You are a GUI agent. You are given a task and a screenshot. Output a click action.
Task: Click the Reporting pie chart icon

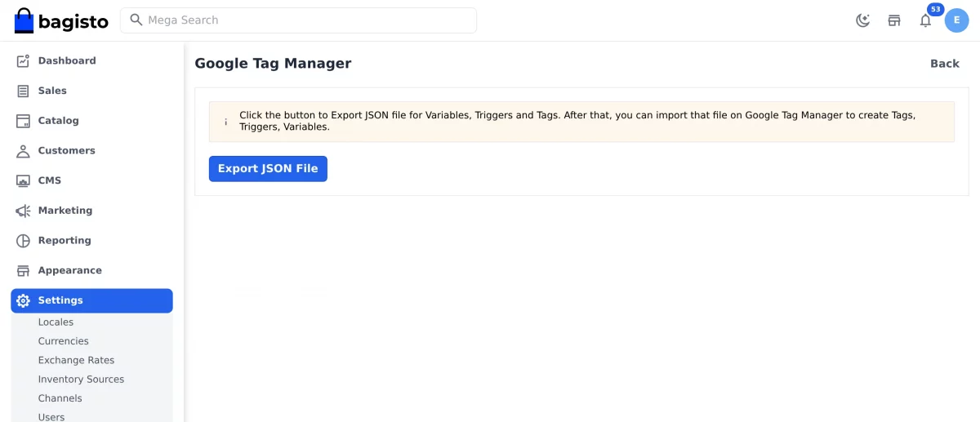[x=23, y=241]
